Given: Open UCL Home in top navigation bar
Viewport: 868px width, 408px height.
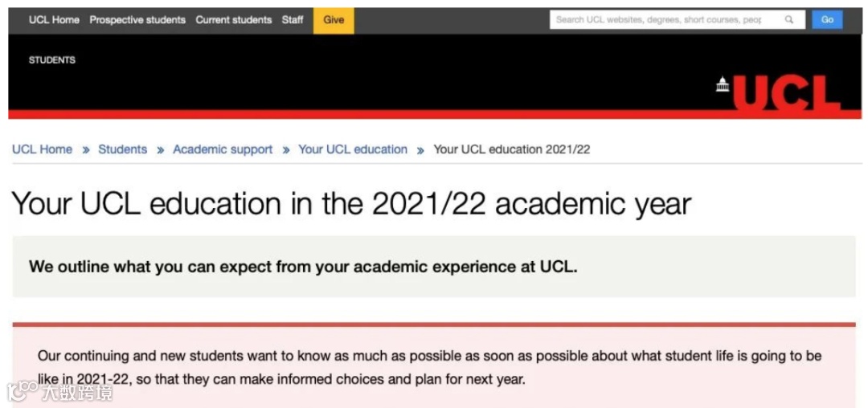Looking at the screenshot, I should coord(54,20).
